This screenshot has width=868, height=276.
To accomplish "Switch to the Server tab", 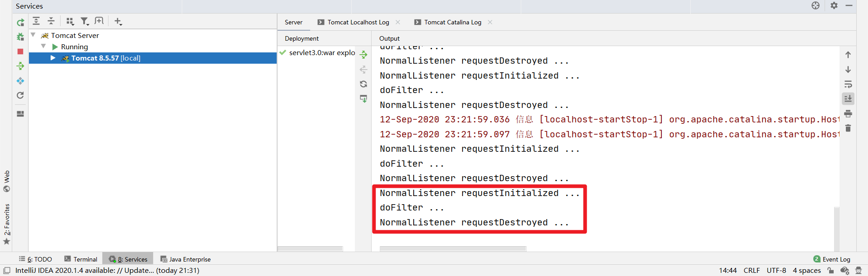I will tap(293, 22).
